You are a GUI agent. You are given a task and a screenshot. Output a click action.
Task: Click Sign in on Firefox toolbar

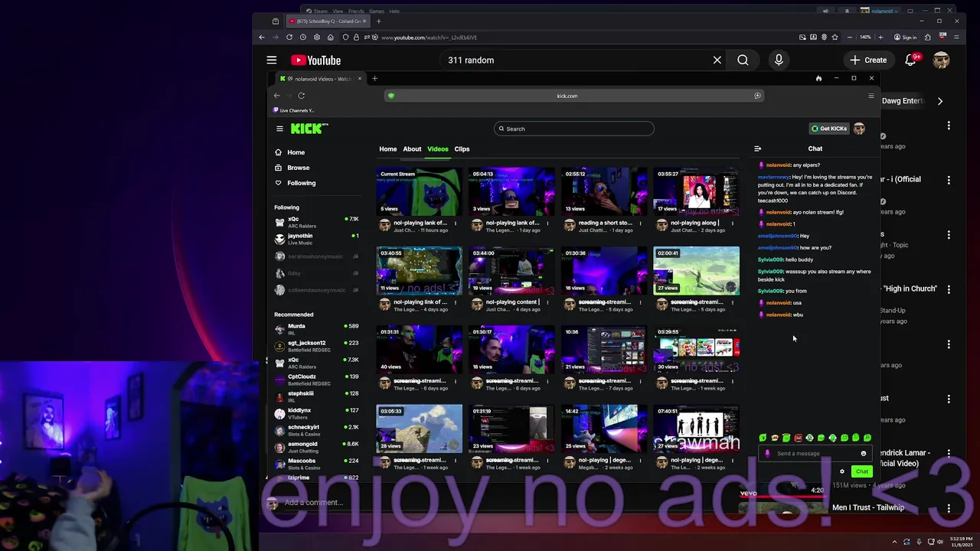906,37
